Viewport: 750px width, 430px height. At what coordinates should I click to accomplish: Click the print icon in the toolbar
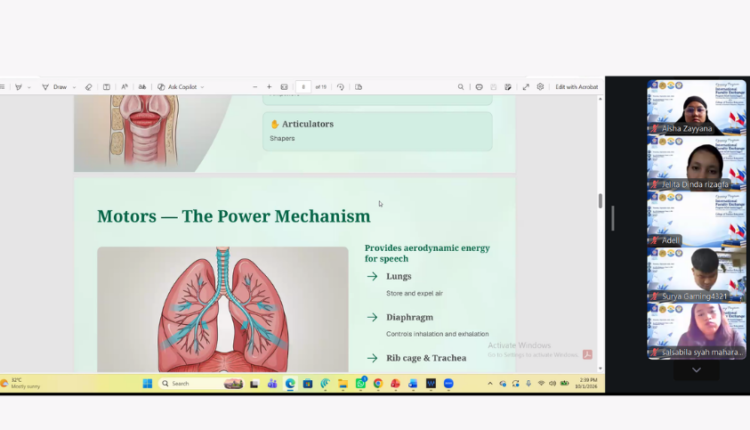[479, 87]
